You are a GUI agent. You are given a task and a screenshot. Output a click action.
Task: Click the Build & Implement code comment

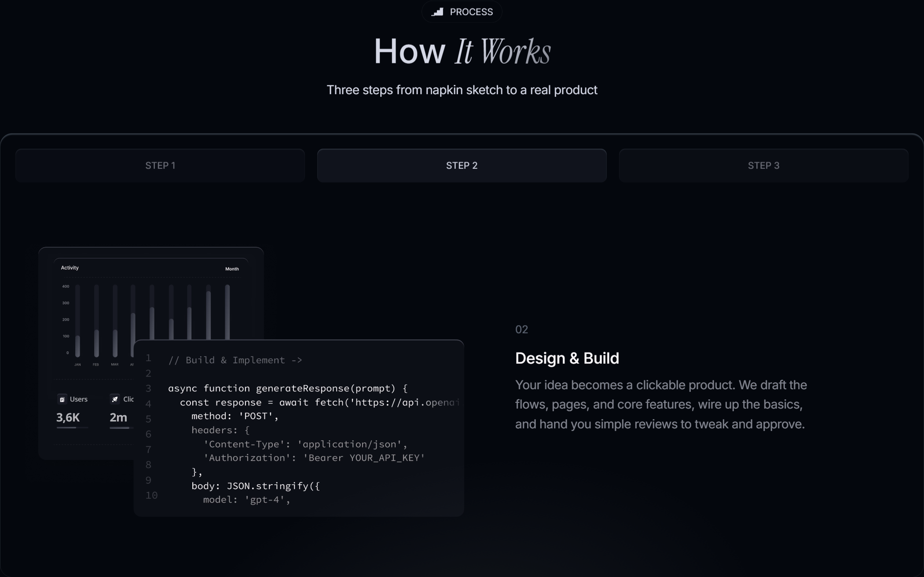point(235,360)
